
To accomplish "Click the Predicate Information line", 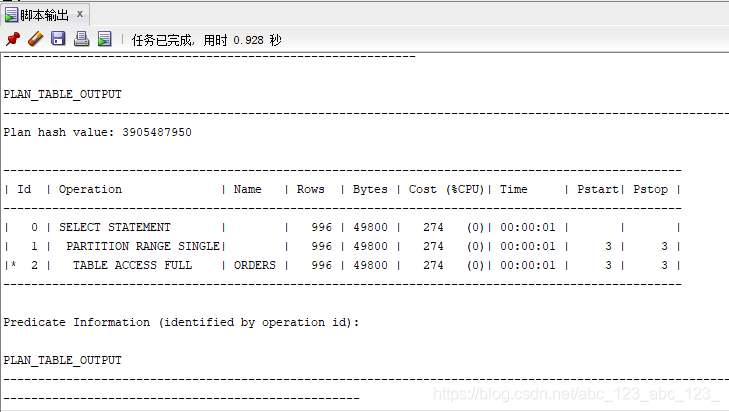I will coord(181,322).
